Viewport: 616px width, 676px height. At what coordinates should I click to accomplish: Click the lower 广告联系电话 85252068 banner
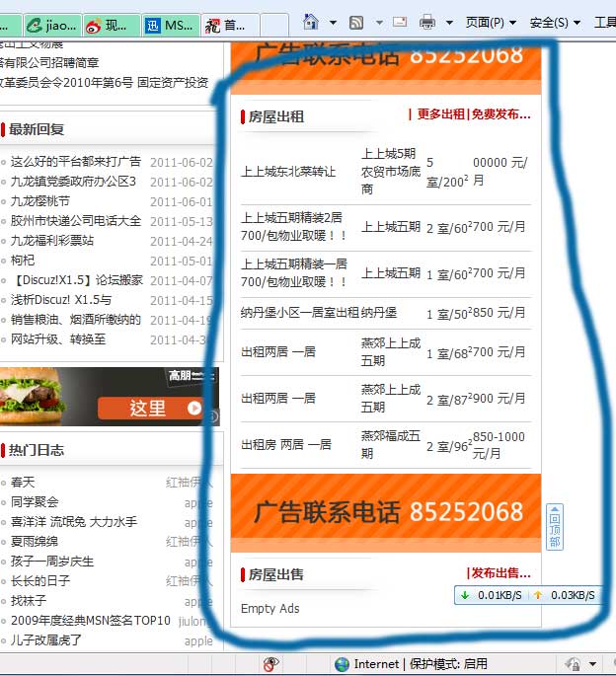point(386,512)
